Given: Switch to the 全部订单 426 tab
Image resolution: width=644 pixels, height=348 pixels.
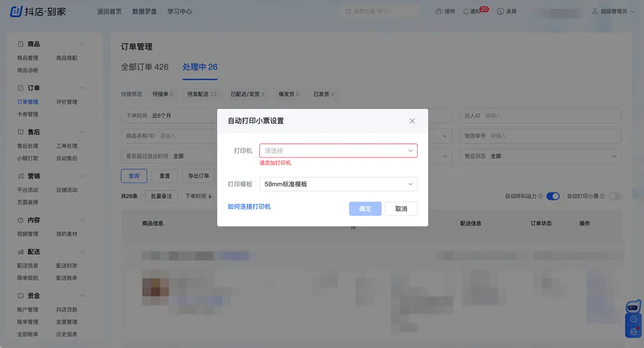Looking at the screenshot, I should click(x=145, y=67).
